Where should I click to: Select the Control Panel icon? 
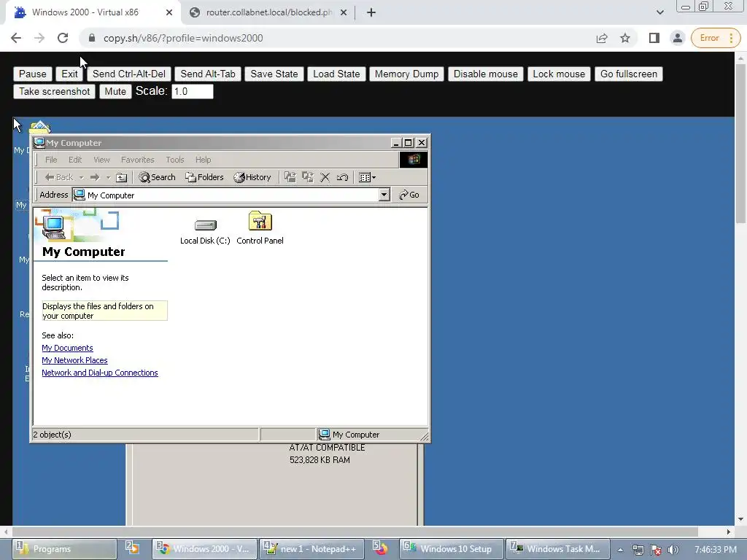tap(260, 228)
